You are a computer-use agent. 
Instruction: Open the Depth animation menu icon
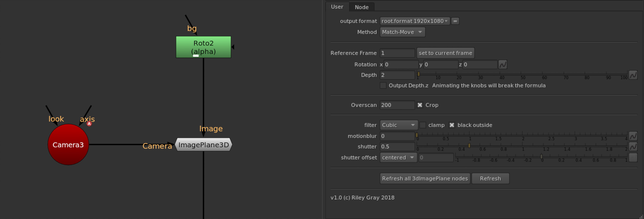(633, 75)
